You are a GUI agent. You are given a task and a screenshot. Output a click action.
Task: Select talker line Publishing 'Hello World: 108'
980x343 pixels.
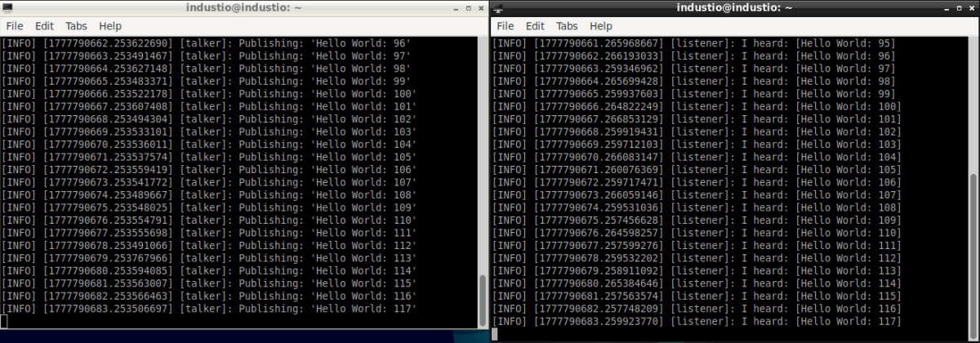209,194
